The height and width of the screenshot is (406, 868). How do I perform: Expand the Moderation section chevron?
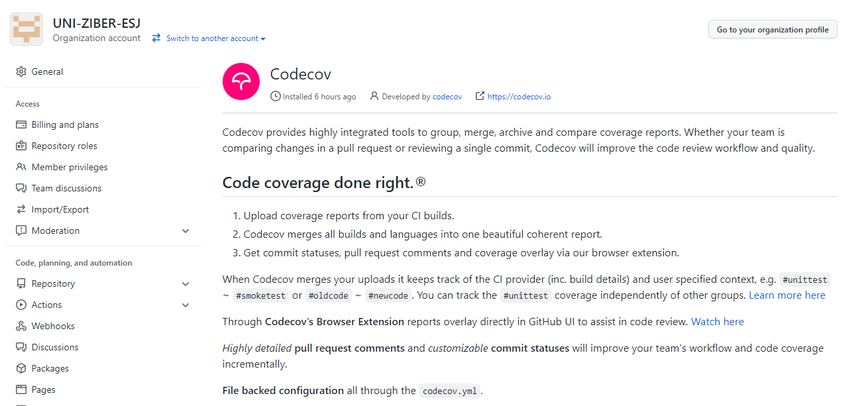(x=186, y=230)
